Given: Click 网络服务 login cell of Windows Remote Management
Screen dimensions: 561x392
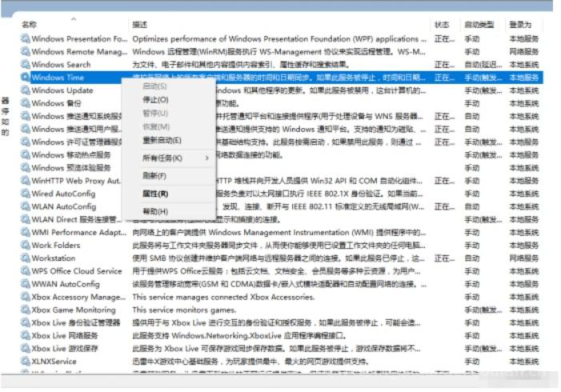Looking at the screenshot, I should [x=524, y=51].
